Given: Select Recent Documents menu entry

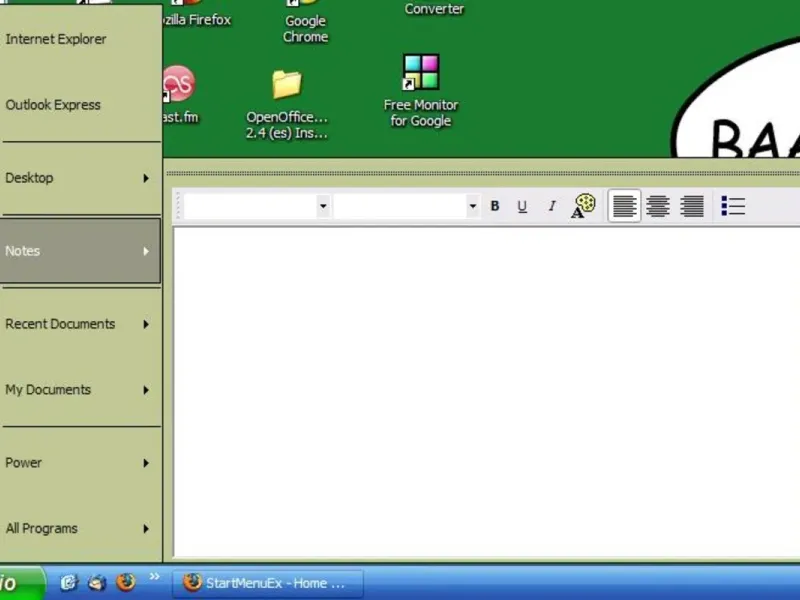Looking at the screenshot, I should tap(81, 324).
